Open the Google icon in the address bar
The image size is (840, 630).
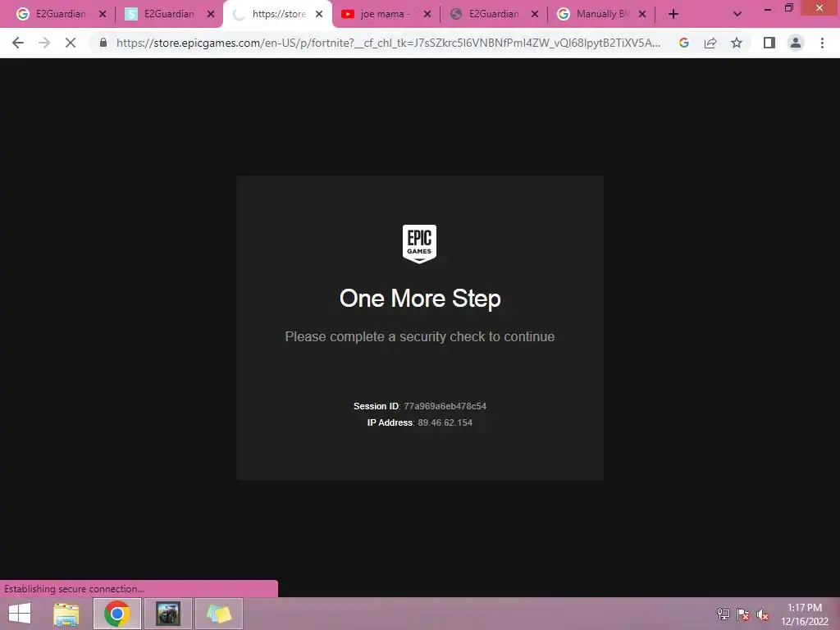coord(683,43)
